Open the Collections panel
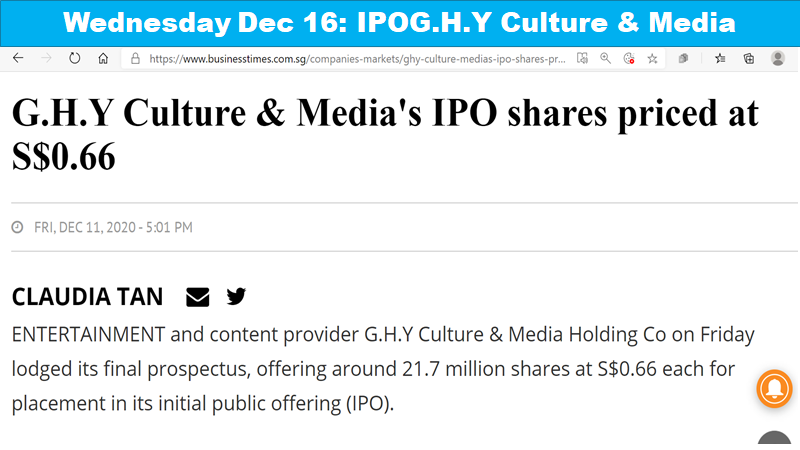The image size is (800, 450). point(748,59)
